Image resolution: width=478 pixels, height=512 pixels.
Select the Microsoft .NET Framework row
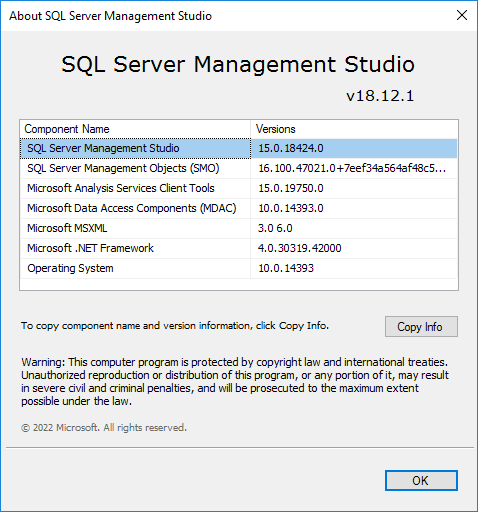pos(239,248)
